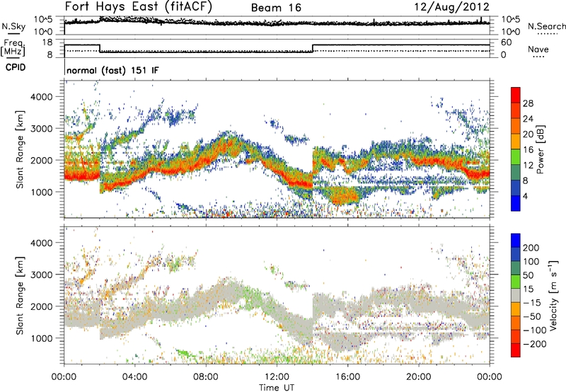Click the red bottom segment of Velocity colorbar

[516, 350]
